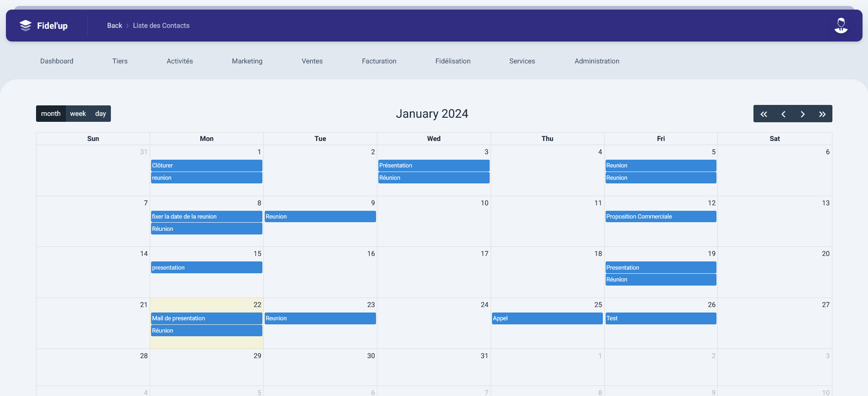
Task: Open Liste des Contacts breadcrumb
Action: click(x=161, y=26)
